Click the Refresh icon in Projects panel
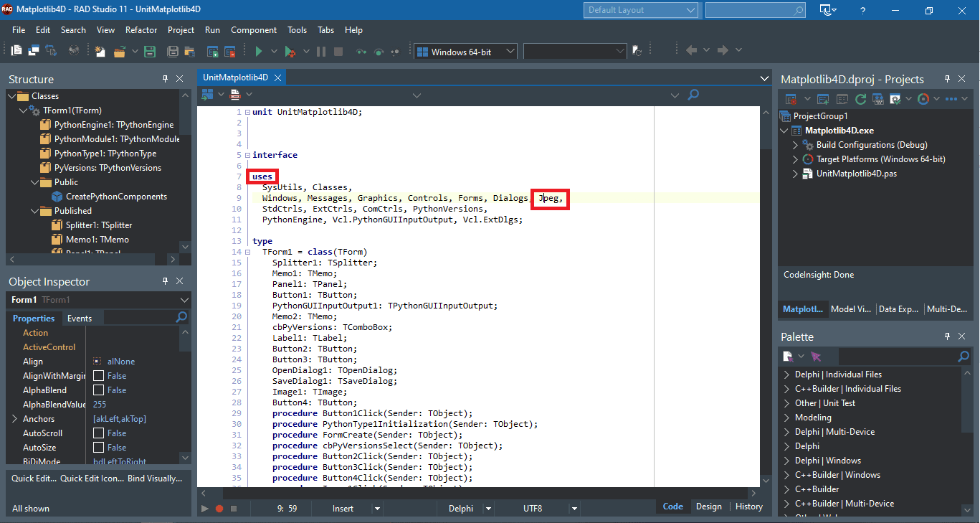 pos(860,98)
